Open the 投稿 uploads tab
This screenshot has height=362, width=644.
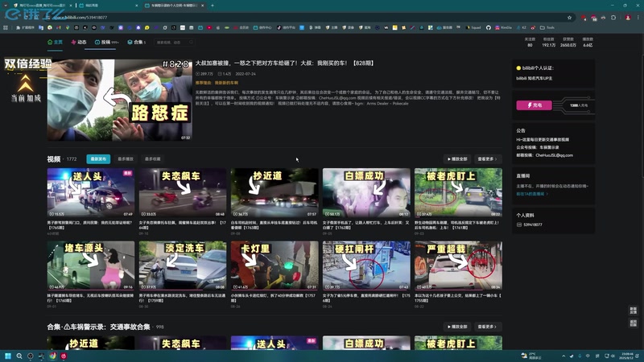click(106, 43)
